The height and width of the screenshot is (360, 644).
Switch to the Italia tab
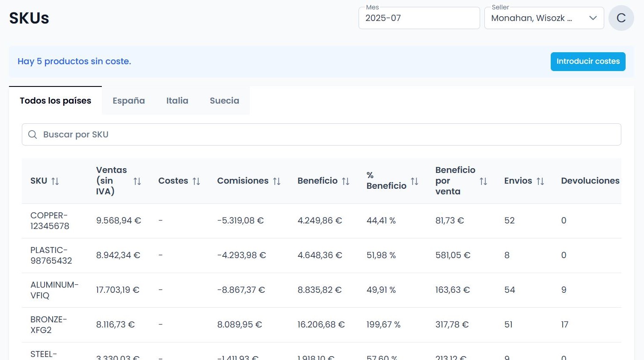pos(177,101)
